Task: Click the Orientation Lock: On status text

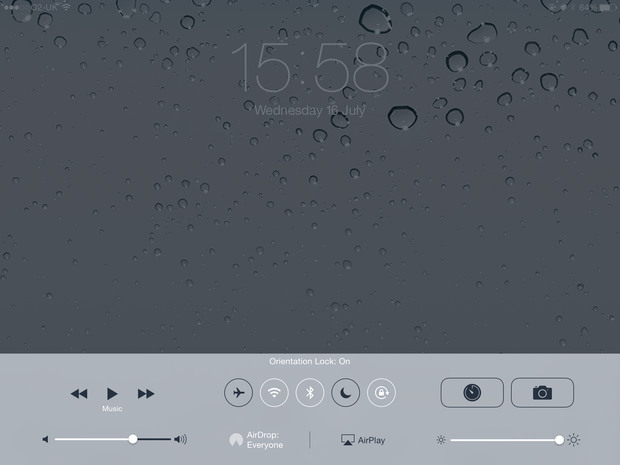Action: coord(310,361)
